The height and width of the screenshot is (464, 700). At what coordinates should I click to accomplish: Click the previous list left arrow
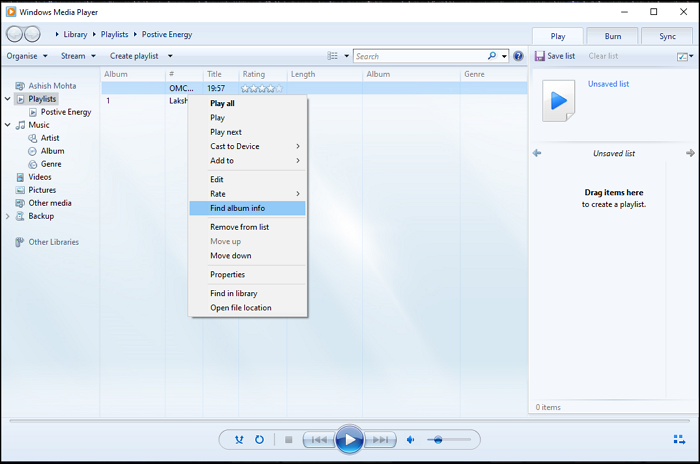pos(537,153)
